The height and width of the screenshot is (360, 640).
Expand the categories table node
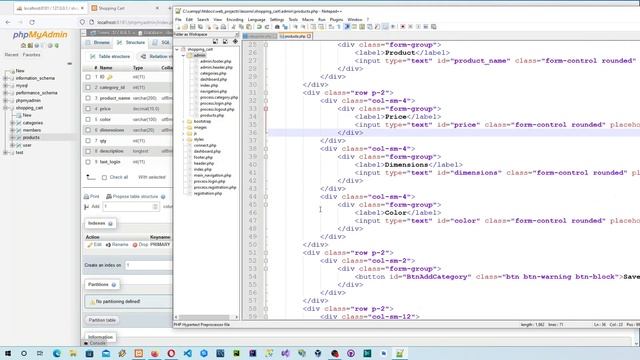(x=12, y=123)
